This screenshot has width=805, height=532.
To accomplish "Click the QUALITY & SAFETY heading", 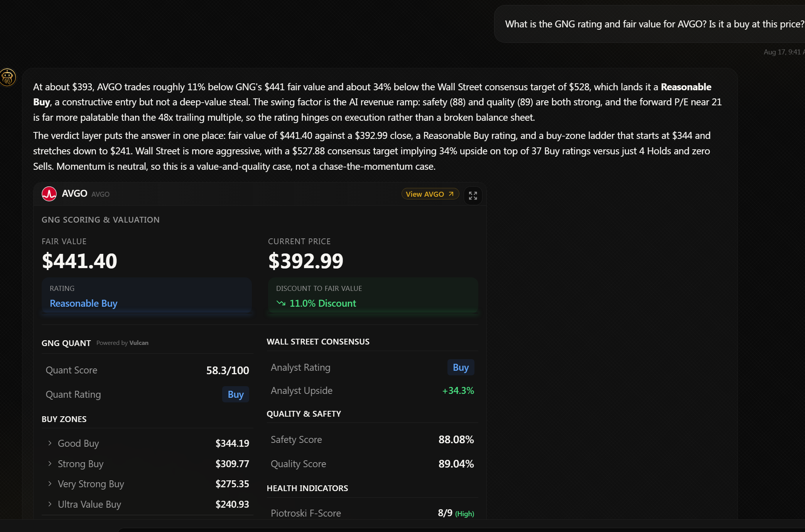I will [x=304, y=414].
